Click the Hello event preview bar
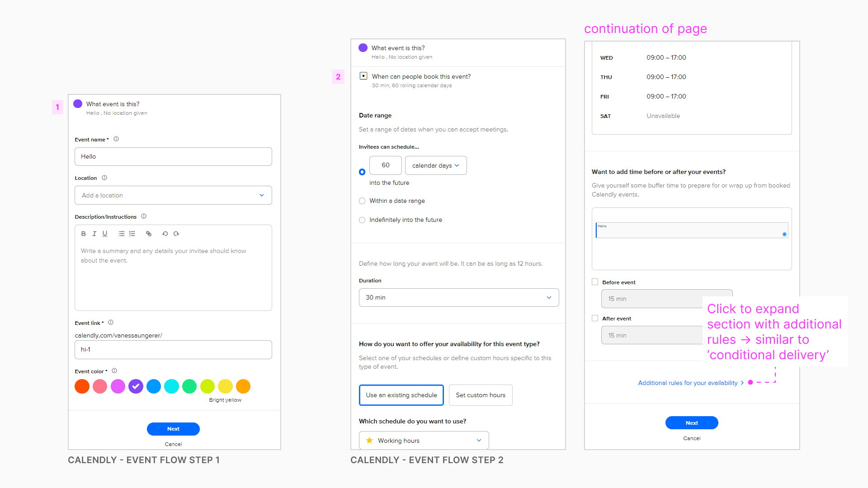 click(x=692, y=230)
